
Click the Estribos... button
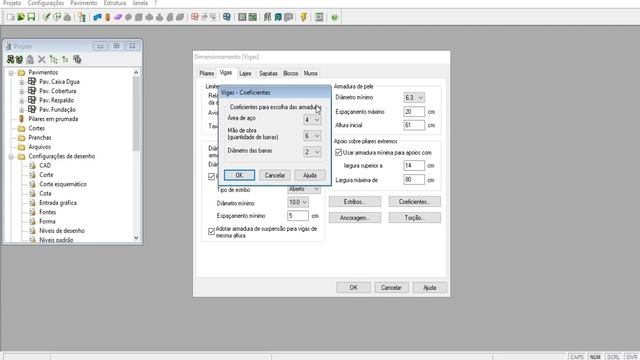pos(355,202)
